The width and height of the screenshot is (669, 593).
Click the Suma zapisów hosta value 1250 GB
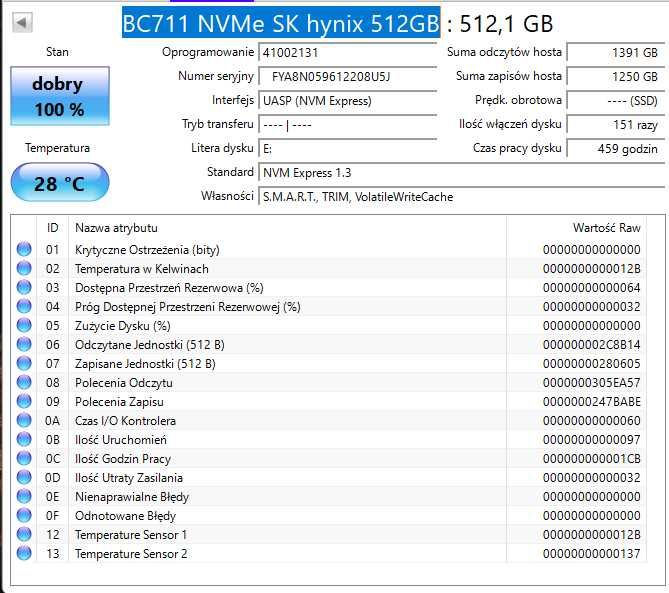(x=616, y=76)
